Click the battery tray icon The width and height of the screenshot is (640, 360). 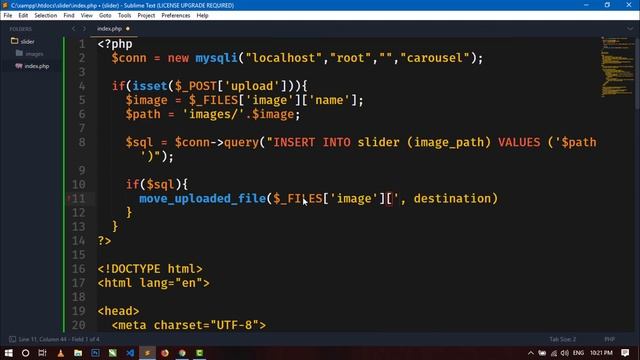click(542, 353)
